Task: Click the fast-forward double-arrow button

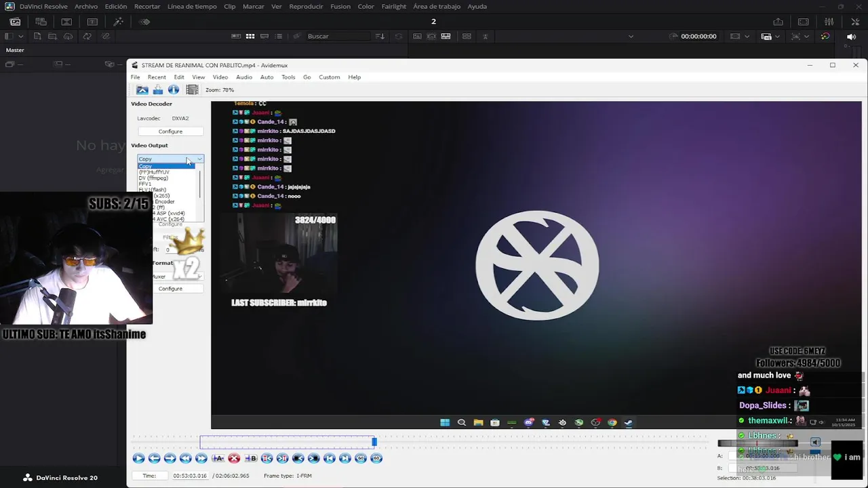Action: pos(201,458)
